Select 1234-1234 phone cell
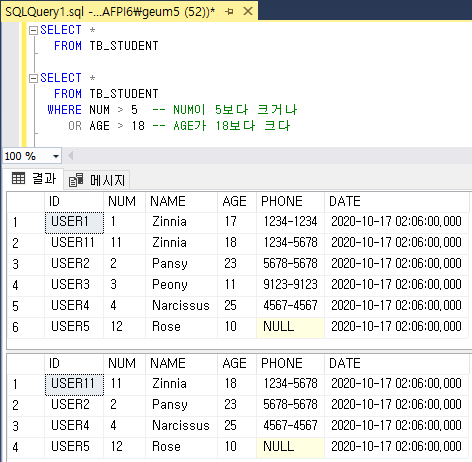 (290, 222)
